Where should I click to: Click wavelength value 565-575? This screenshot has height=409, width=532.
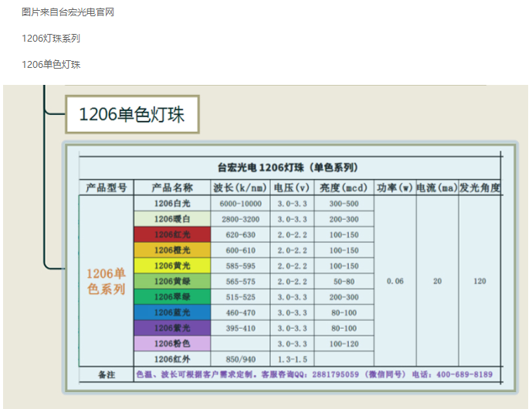click(x=241, y=282)
